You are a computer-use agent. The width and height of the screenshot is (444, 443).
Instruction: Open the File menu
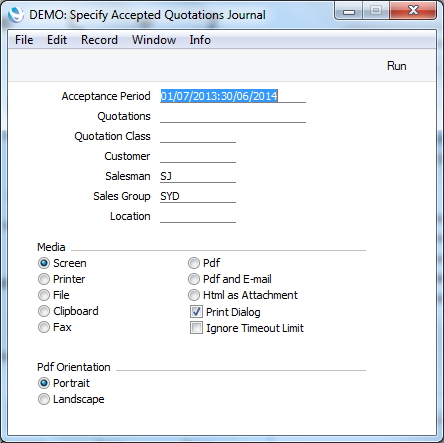pyautogui.click(x=24, y=40)
